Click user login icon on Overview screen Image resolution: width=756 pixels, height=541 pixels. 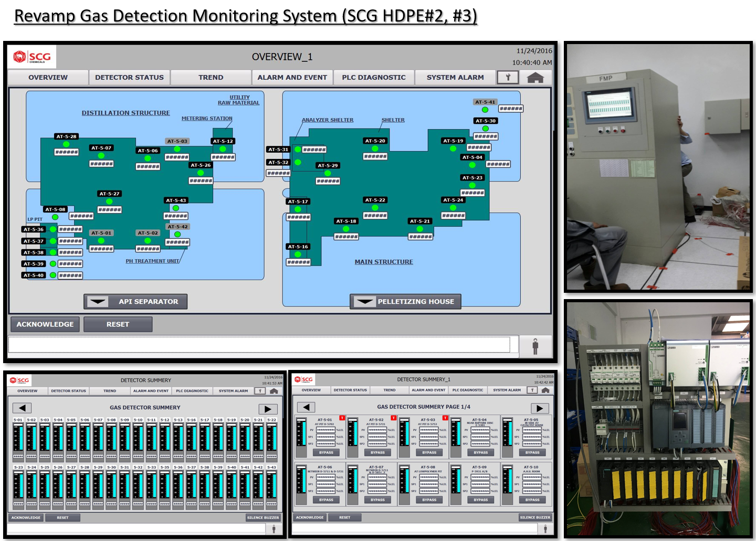535,347
